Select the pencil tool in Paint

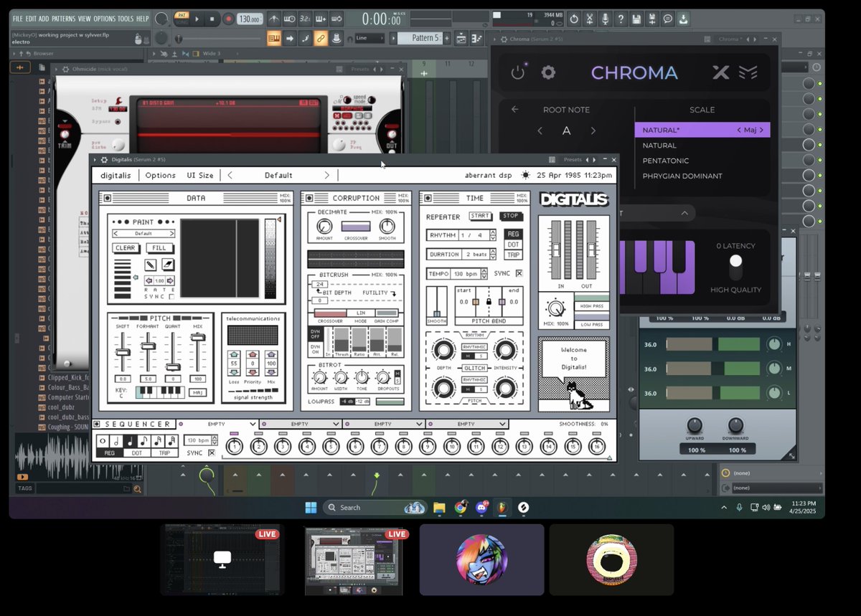coord(151,265)
